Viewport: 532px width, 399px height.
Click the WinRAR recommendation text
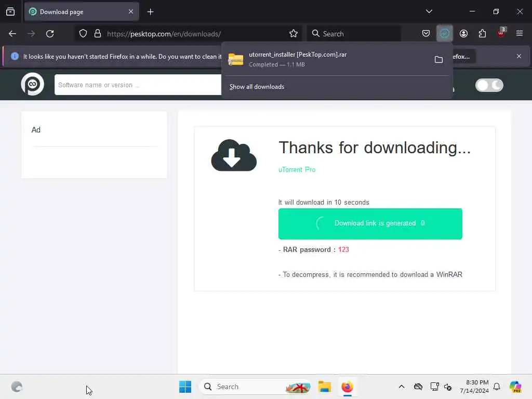click(370, 274)
